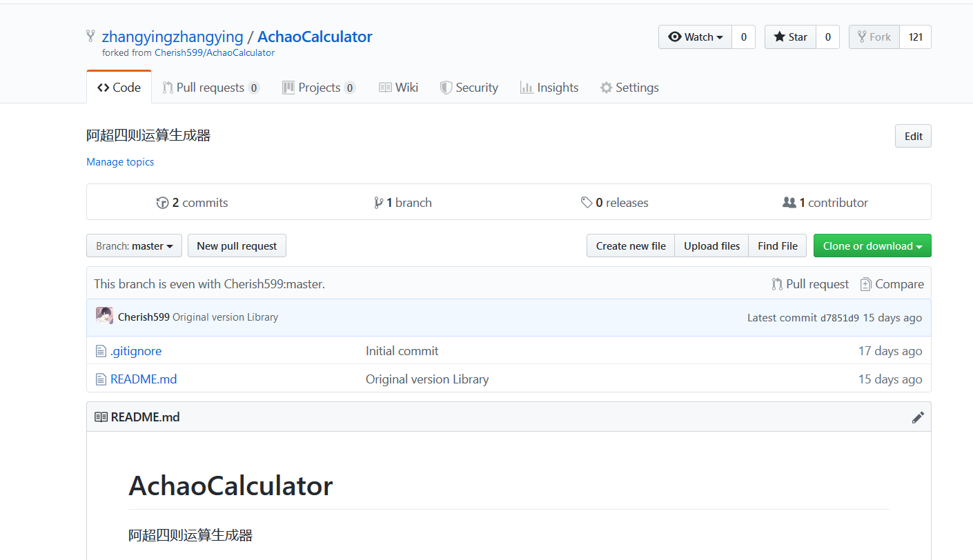Click the Edit description button
The width and height of the screenshot is (973, 560).
913,136
